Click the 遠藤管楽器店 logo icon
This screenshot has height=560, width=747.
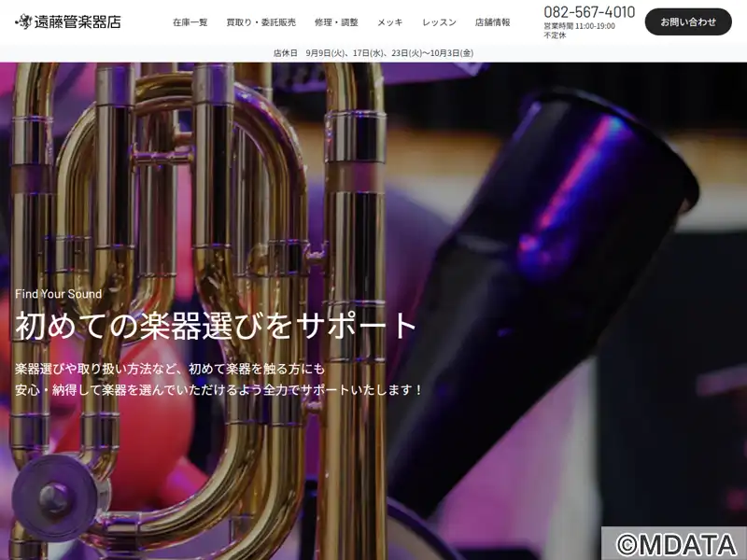[22, 21]
